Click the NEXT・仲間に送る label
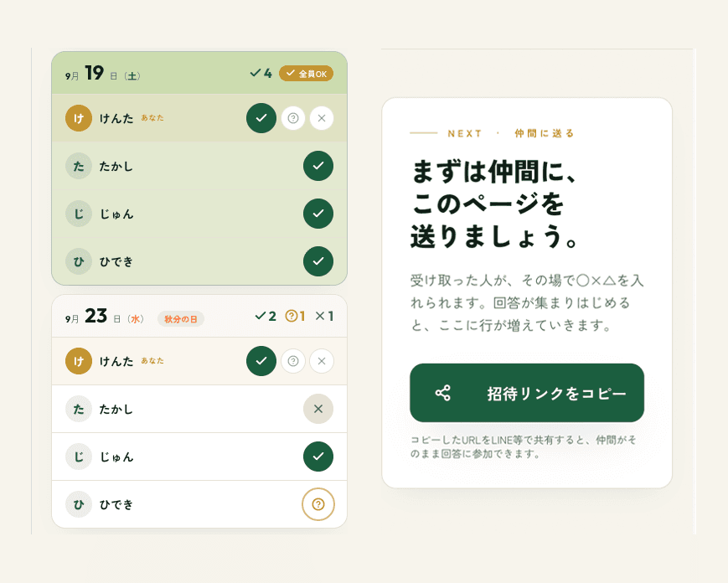Image resolution: width=728 pixels, height=583 pixels. tap(492, 133)
